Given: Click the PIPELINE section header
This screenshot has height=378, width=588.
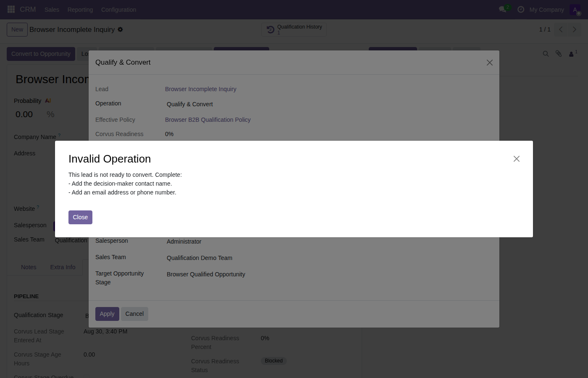Looking at the screenshot, I should pos(26,296).
